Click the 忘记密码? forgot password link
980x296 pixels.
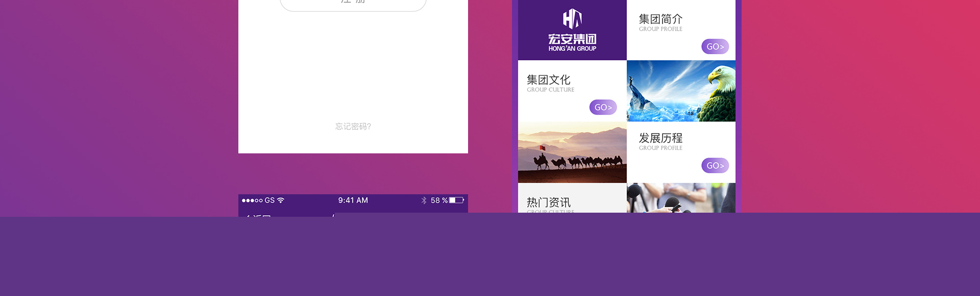pos(353,126)
